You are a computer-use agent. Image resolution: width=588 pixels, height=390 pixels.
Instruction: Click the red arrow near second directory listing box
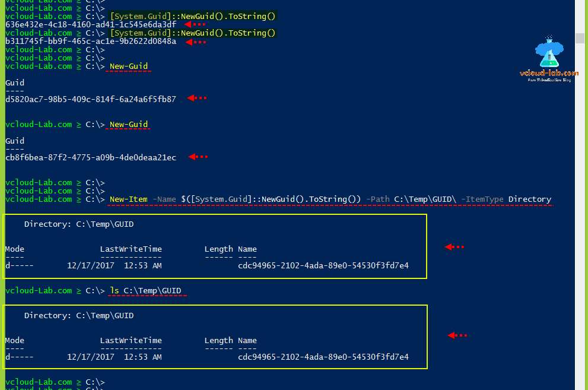pos(457,335)
